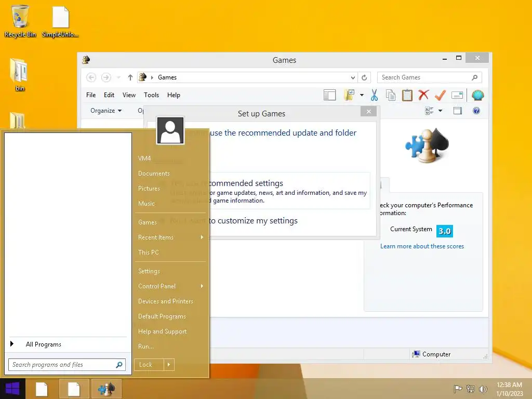Open the address bar history dropdown
The width and height of the screenshot is (532, 399).
click(x=353, y=78)
